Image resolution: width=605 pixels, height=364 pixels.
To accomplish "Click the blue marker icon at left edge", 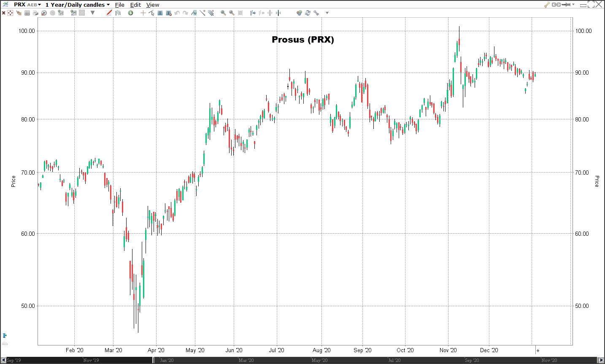I will [5, 336].
